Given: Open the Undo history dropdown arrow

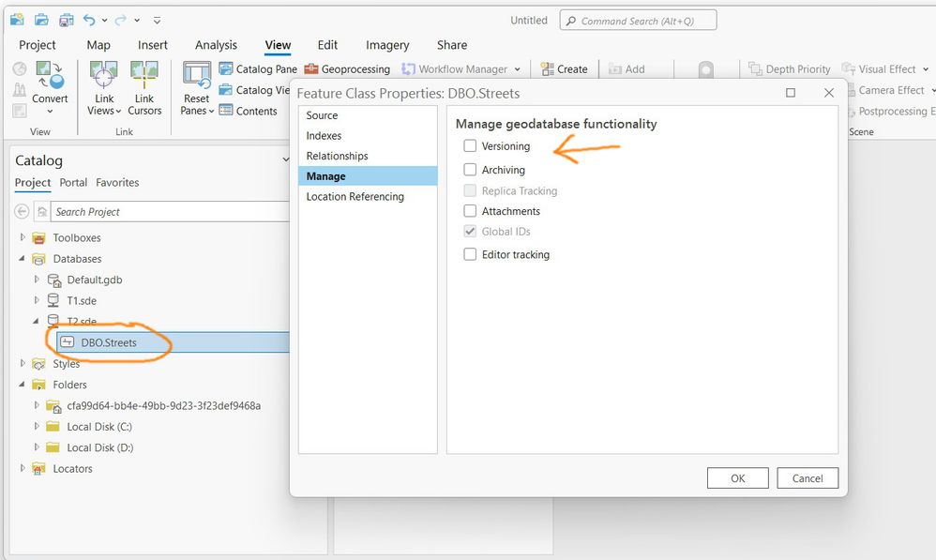Looking at the screenshot, I should 104,21.
